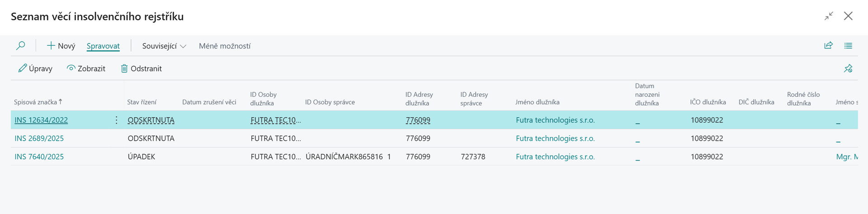Expand the Související dropdown

164,46
